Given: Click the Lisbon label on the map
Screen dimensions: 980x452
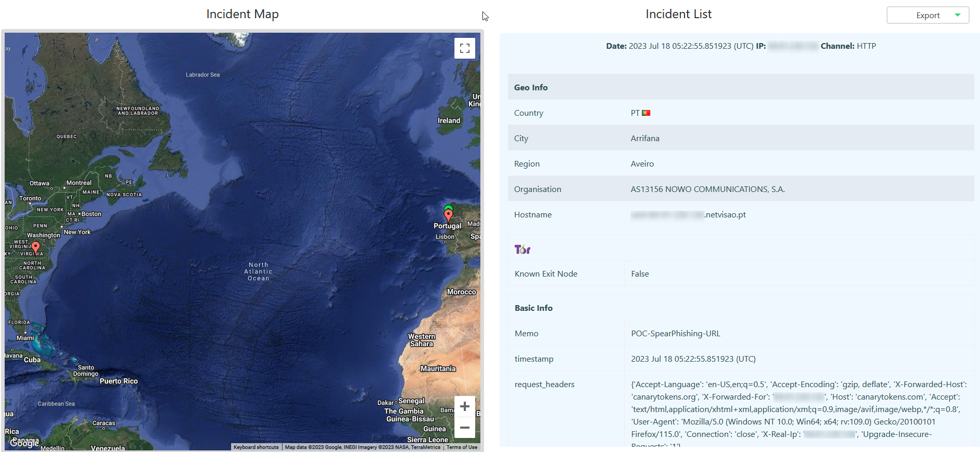Looking at the screenshot, I should click(445, 237).
